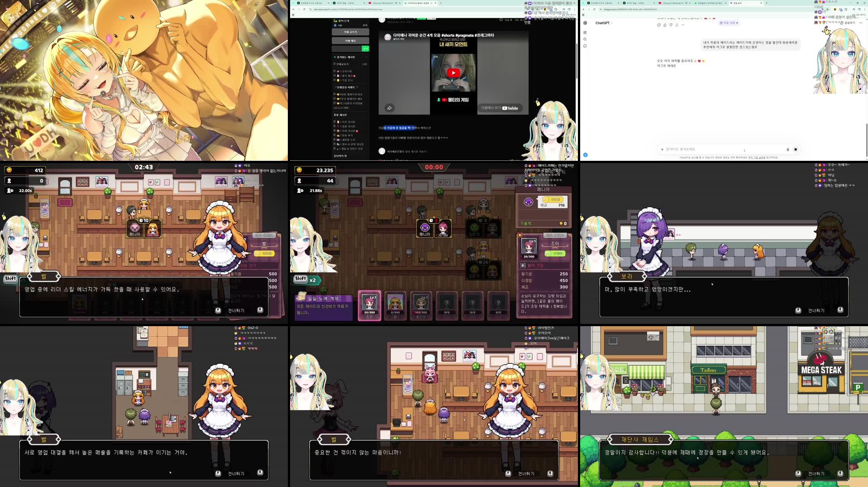Click the 00:00 timer at top of game
This screenshot has height=487, width=868.
434,168
